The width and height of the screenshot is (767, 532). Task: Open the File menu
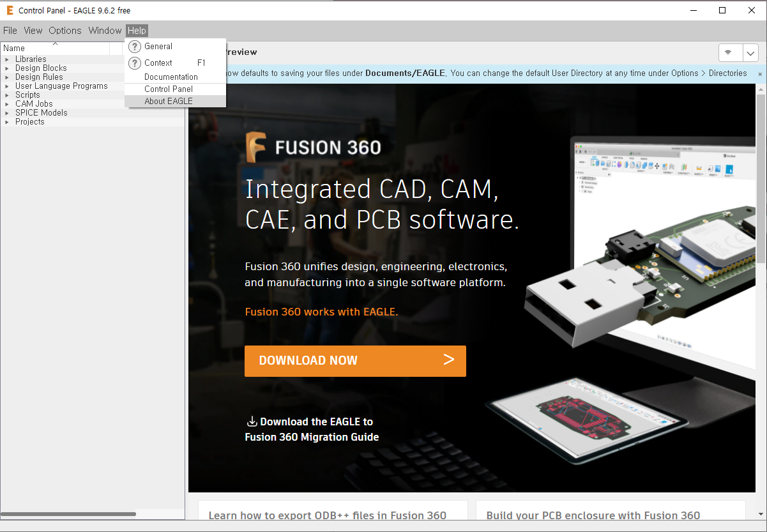10,31
